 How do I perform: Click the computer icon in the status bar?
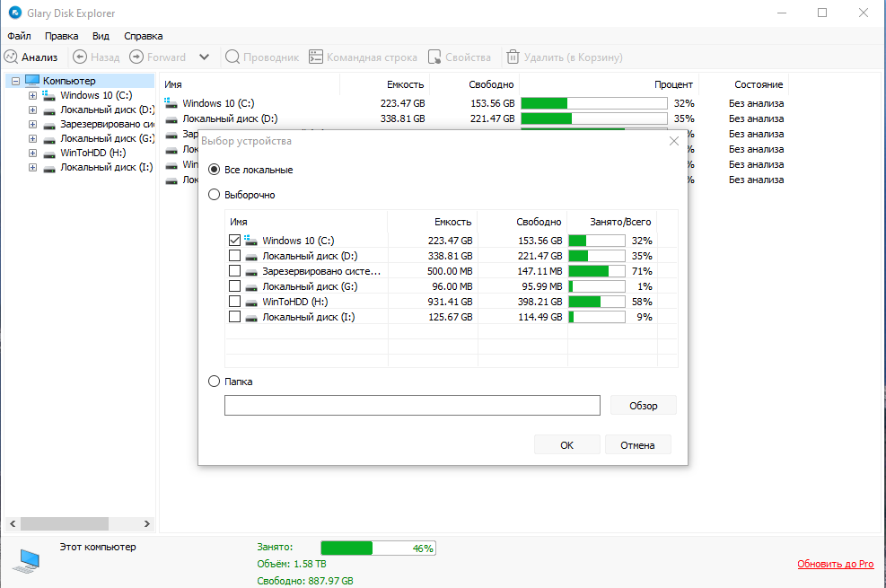click(27, 561)
